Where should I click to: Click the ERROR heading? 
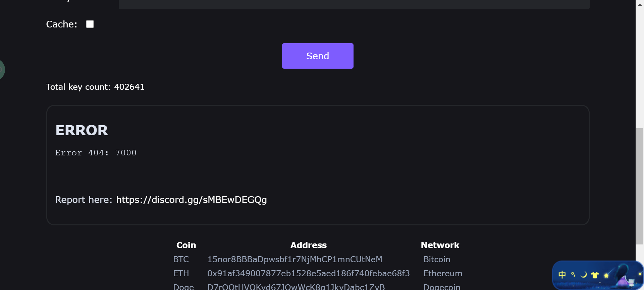tap(82, 130)
